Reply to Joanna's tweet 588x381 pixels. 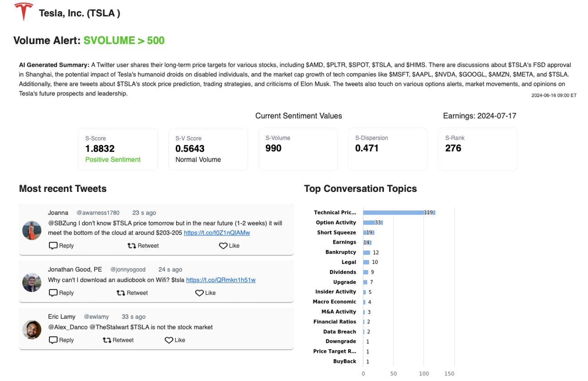61,246
